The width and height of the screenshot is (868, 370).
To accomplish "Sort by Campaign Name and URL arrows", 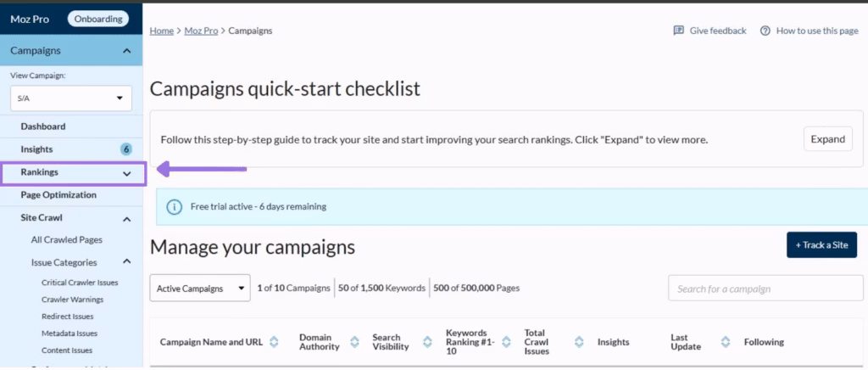I will [x=274, y=342].
